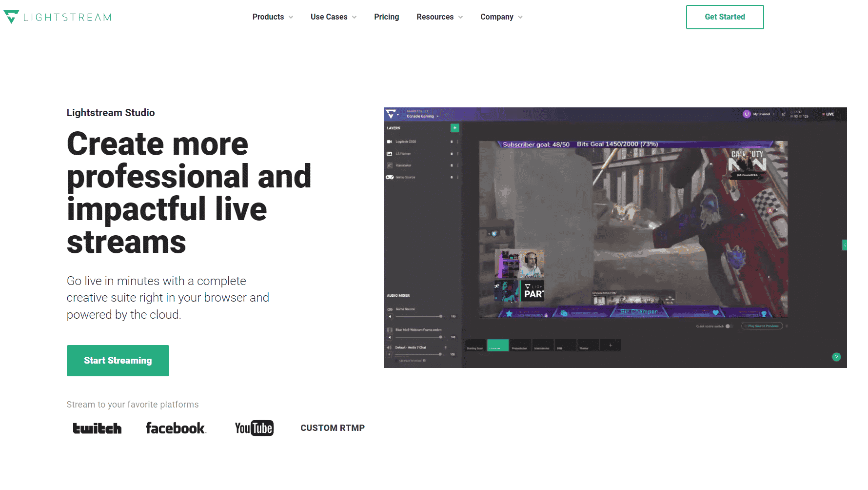The height and width of the screenshot is (490, 868).
Task: Toggle LS Partner layer visibility
Action: click(452, 154)
